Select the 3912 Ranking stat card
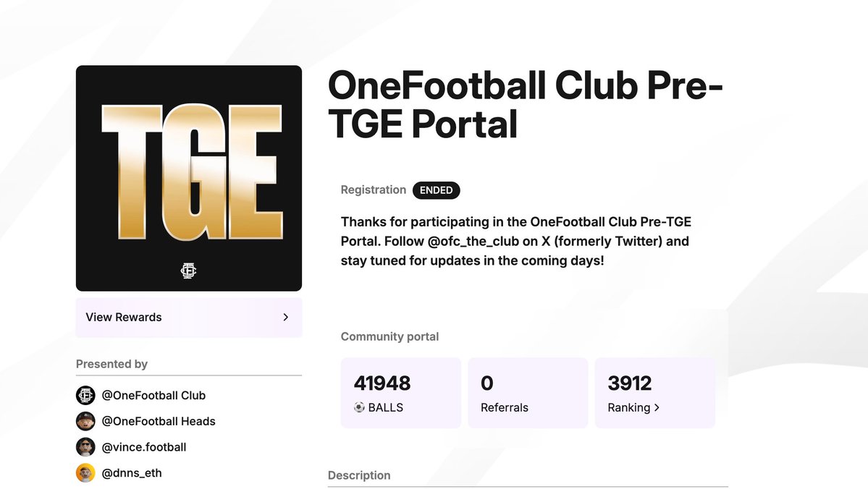 coord(654,393)
